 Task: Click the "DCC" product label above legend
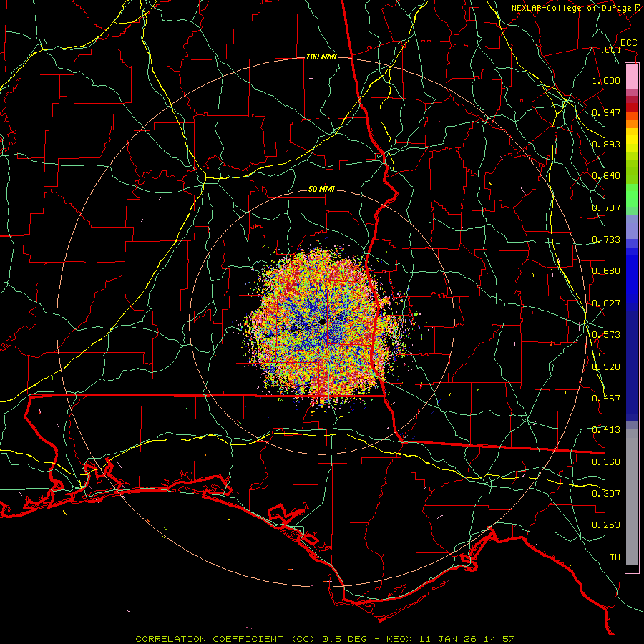(628, 43)
